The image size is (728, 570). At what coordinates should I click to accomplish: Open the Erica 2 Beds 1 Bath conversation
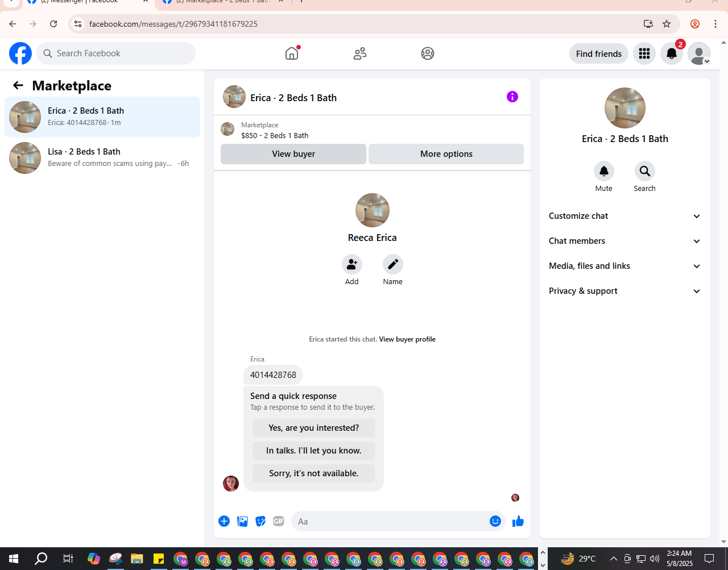pos(102,117)
